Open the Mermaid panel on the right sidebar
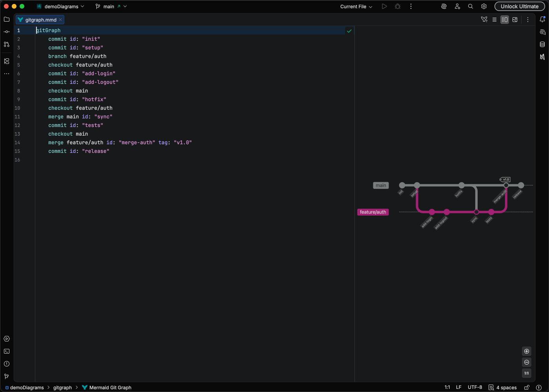Image resolution: width=549 pixels, height=392 pixels. 543,57
